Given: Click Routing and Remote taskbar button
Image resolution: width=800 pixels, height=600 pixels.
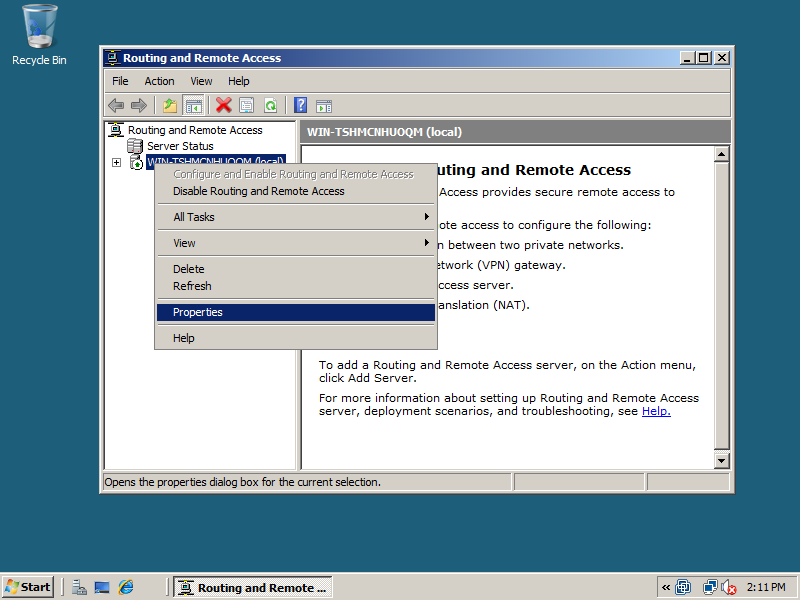Looking at the screenshot, I should click(x=253, y=587).
